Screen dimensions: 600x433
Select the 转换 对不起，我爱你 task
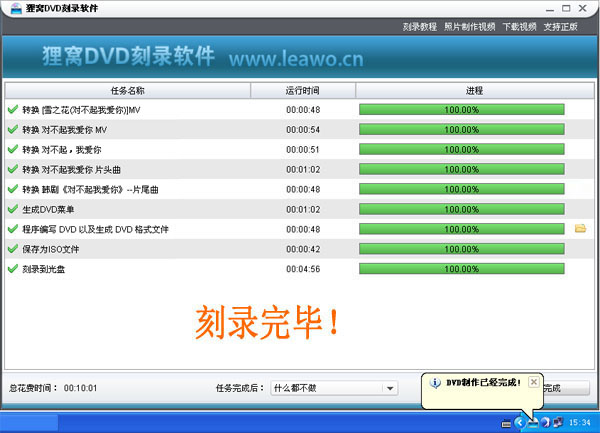pos(62,150)
